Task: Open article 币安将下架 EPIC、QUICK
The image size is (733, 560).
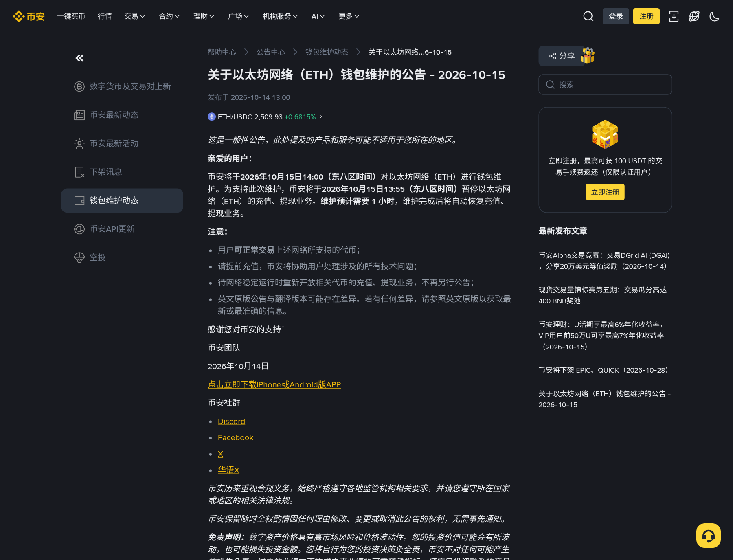Action: coord(604,370)
